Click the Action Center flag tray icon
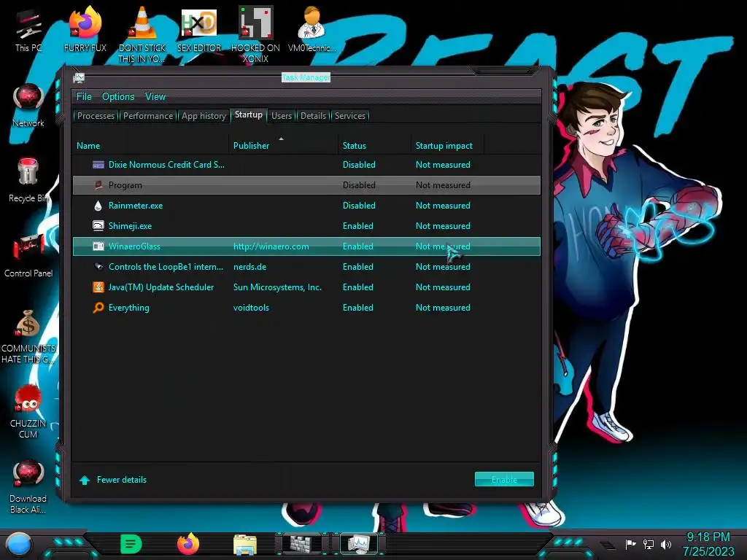This screenshot has width=747, height=560. [x=630, y=544]
